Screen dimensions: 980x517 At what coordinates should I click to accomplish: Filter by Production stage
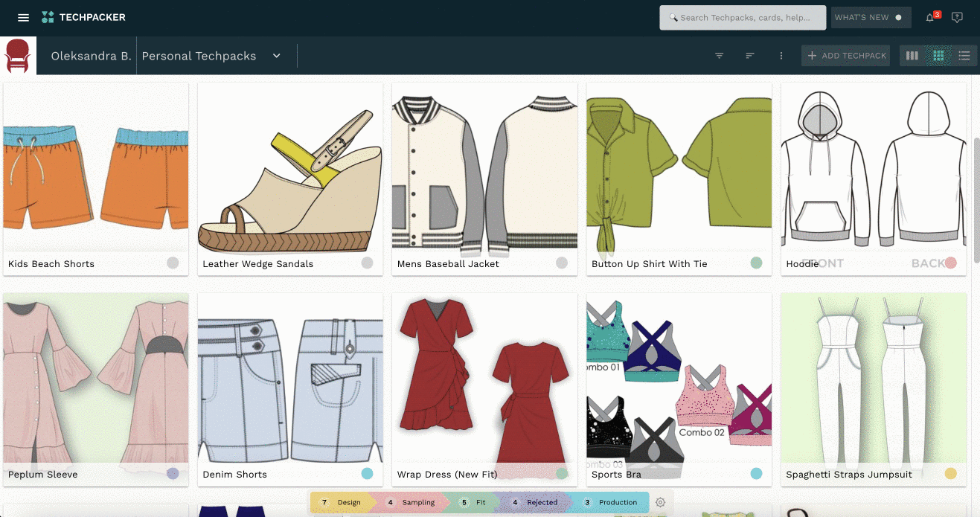tap(609, 502)
